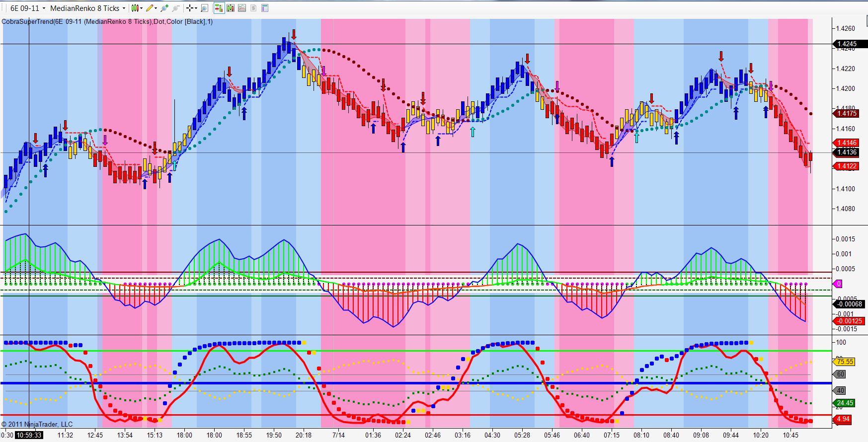The image size is (868, 442).
Task: Show the Data Box magnifier icon
Action: (x=204, y=8)
